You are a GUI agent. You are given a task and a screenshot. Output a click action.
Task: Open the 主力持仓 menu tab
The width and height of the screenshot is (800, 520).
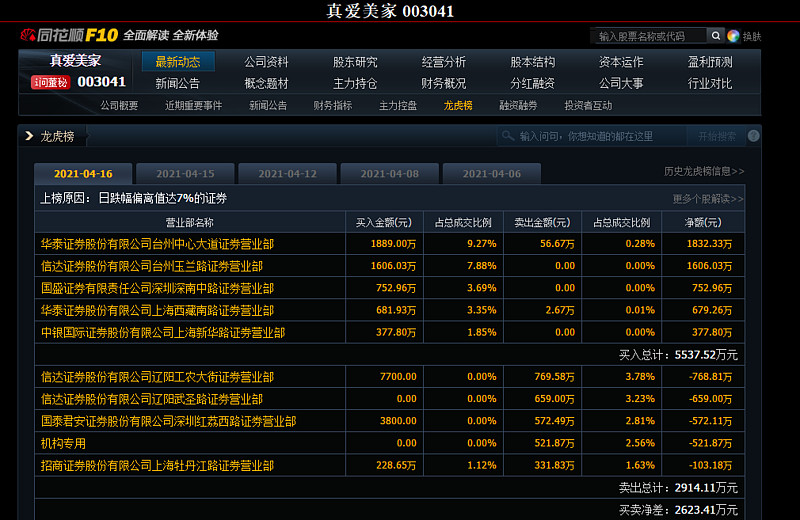pyautogui.click(x=355, y=83)
